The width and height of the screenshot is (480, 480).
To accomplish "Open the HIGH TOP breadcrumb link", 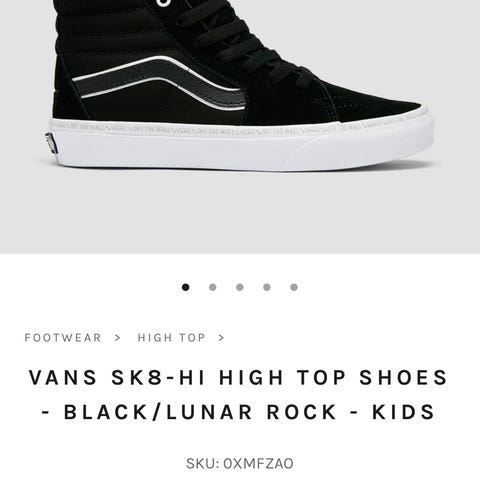I will point(172,338).
